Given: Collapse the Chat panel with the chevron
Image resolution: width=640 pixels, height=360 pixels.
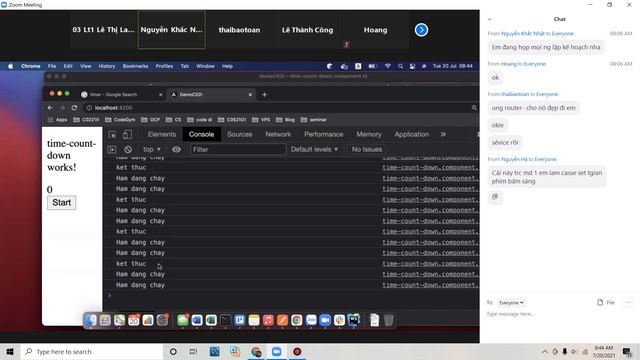Looking at the screenshot, I should pos(490,19).
